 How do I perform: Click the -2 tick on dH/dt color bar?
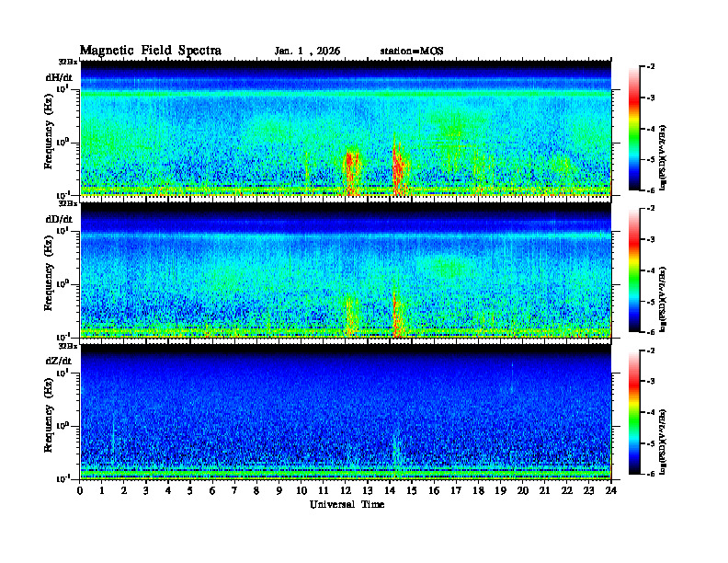coord(650,67)
